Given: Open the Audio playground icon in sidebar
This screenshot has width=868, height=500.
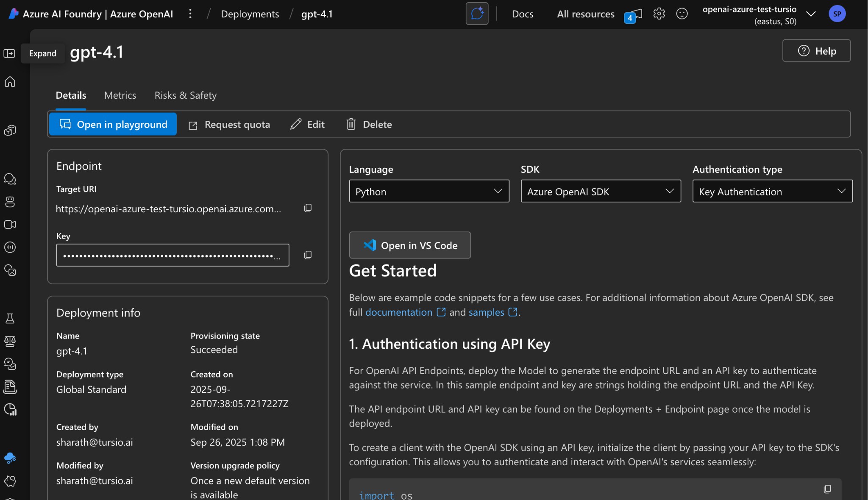Looking at the screenshot, I should click(9, 247).
